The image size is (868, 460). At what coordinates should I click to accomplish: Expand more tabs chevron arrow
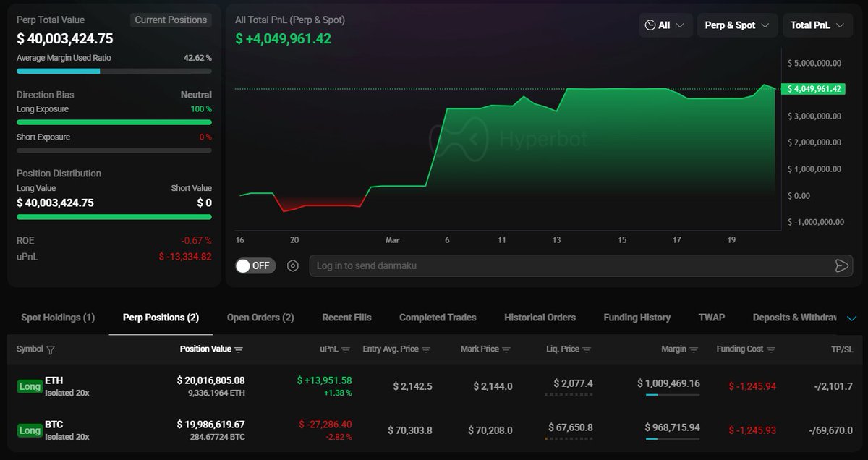[851, 318]
